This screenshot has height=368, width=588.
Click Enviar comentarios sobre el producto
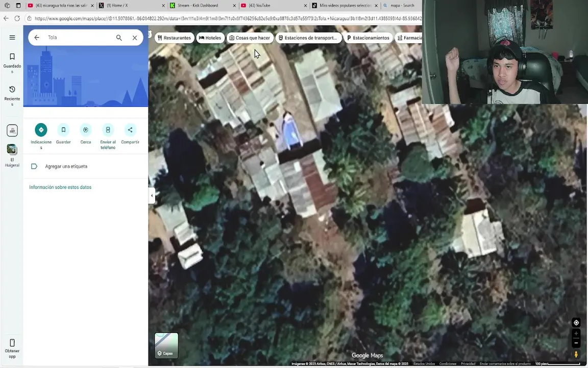[x=505, y=364]
